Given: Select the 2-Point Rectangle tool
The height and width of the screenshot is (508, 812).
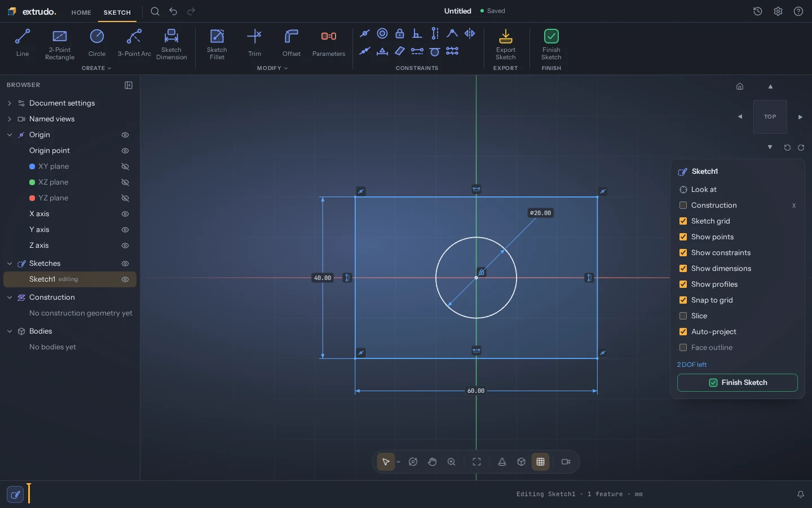Looking at the screenshot, I should point(60,45).
